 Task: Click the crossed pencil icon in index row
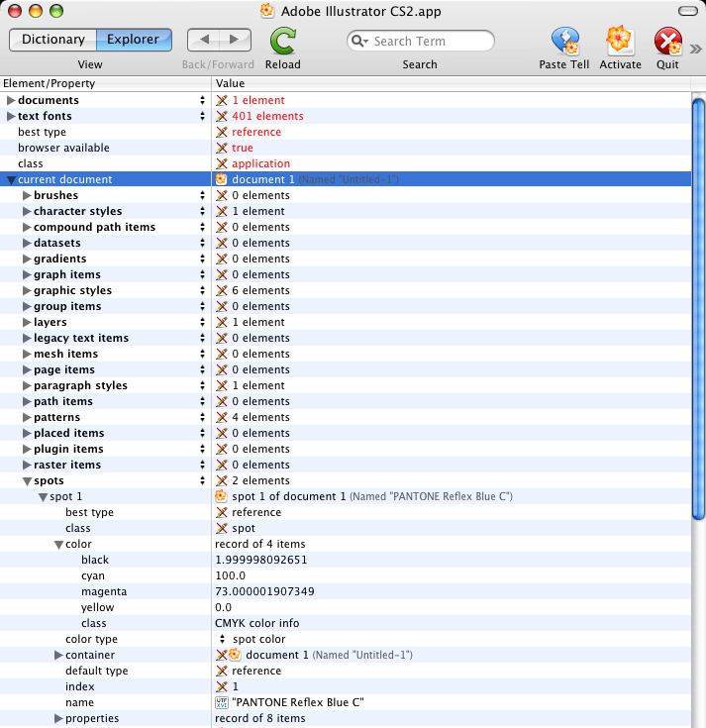222,686
